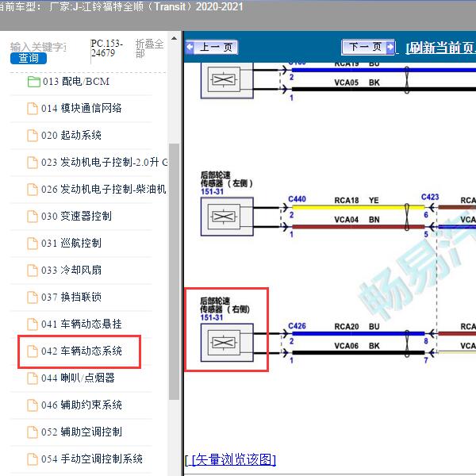Select 046 辅助约束系统
This screenshot has width=476, height=476.
click(x=82, y=405)
